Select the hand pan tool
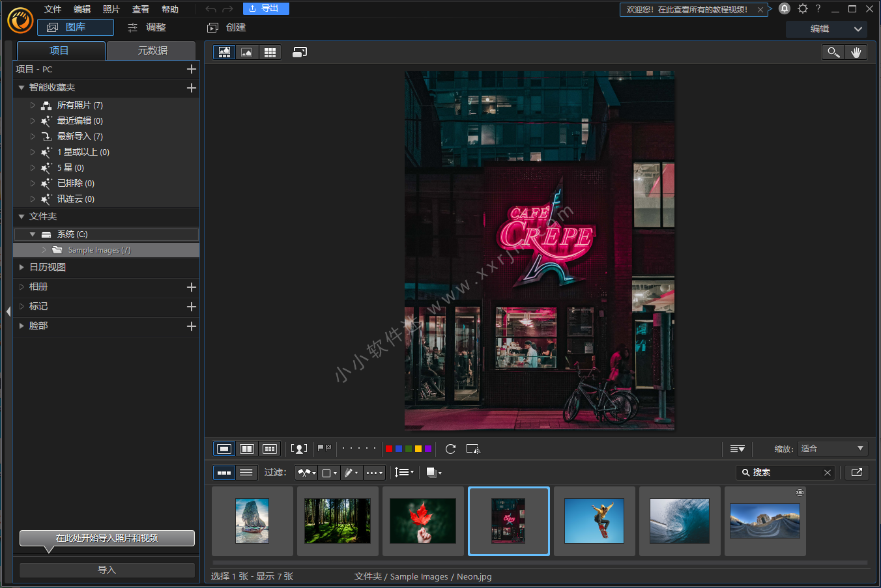Viewport: 881px width, 588px height. pyautogui.click(x=856, y=52)
